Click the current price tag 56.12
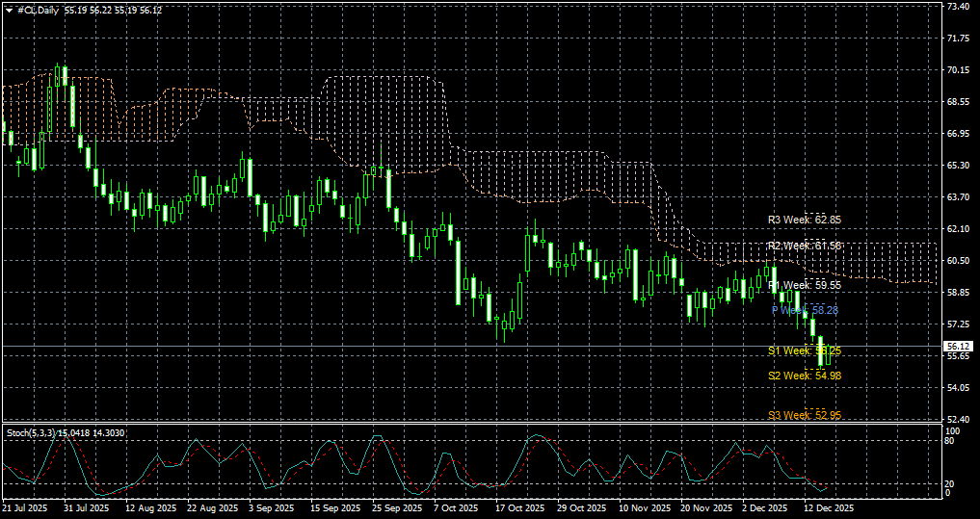 pyautogui.click(x=959, y=346)
